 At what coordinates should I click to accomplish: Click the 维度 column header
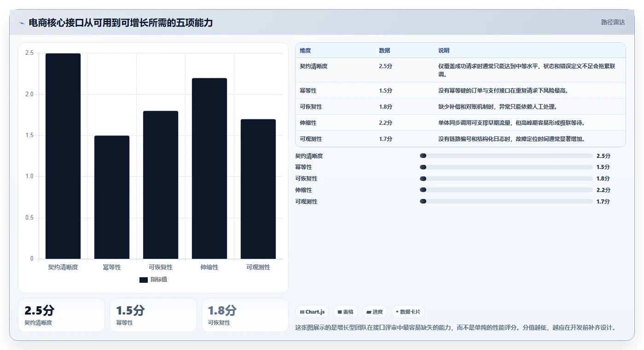[x=305, y=51]
